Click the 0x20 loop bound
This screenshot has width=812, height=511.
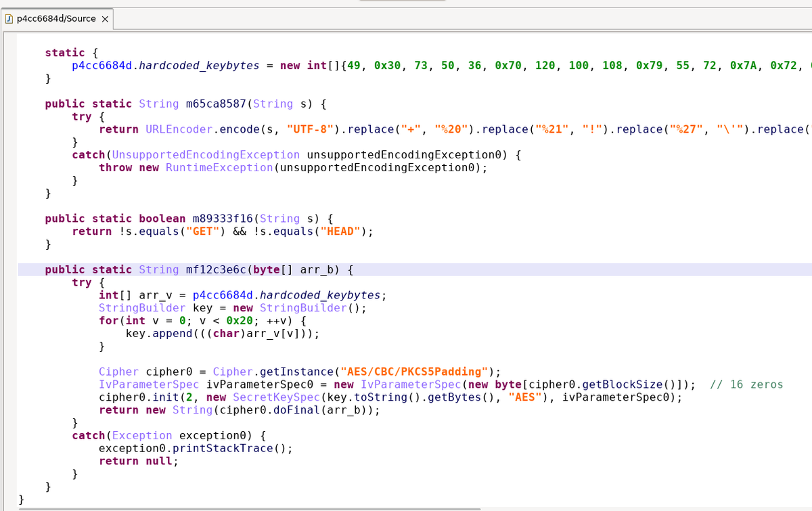tap(240, 321)
